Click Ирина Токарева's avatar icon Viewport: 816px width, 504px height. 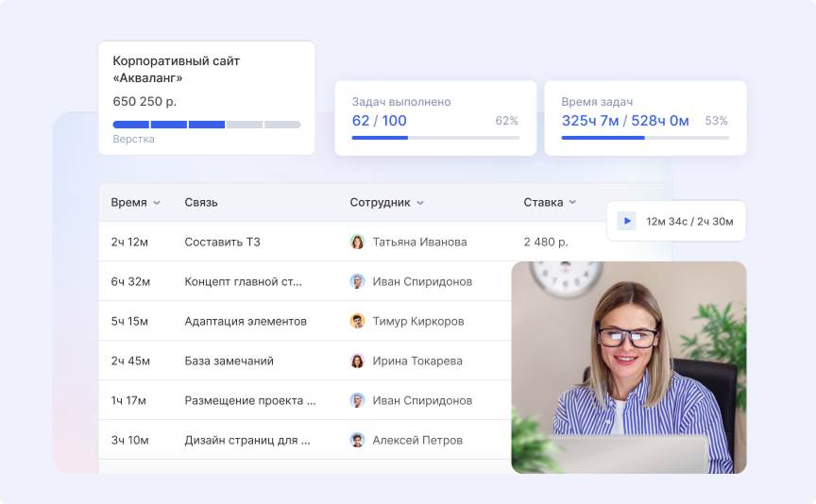(357, 361)
